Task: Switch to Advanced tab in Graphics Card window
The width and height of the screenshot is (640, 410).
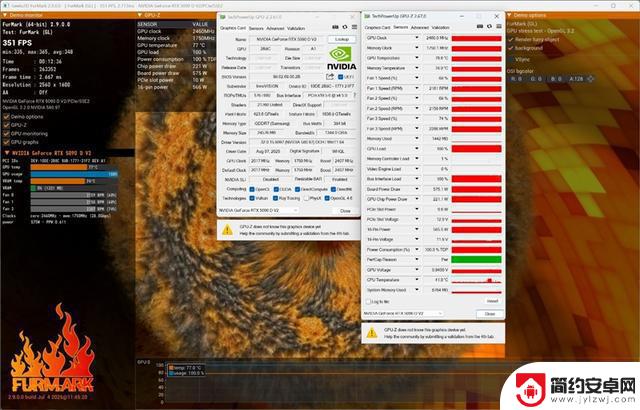Action: pos(276,29)
